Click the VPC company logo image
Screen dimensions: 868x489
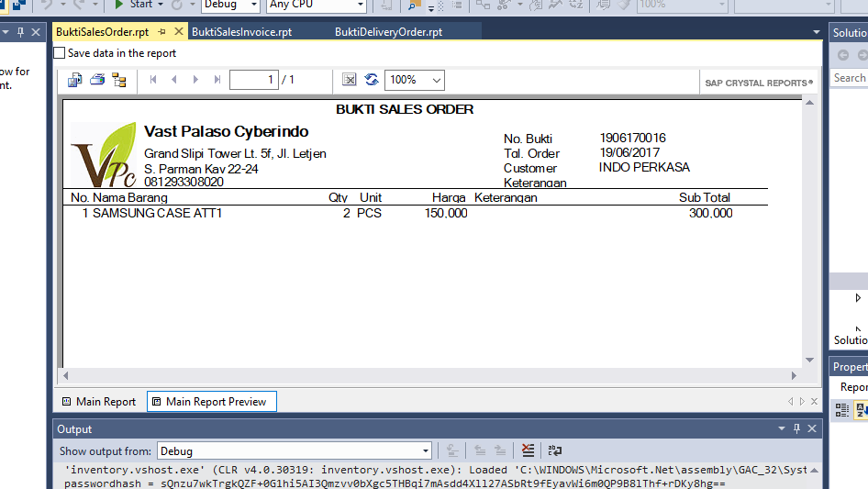pyautogui.click(x=104, y=154)
